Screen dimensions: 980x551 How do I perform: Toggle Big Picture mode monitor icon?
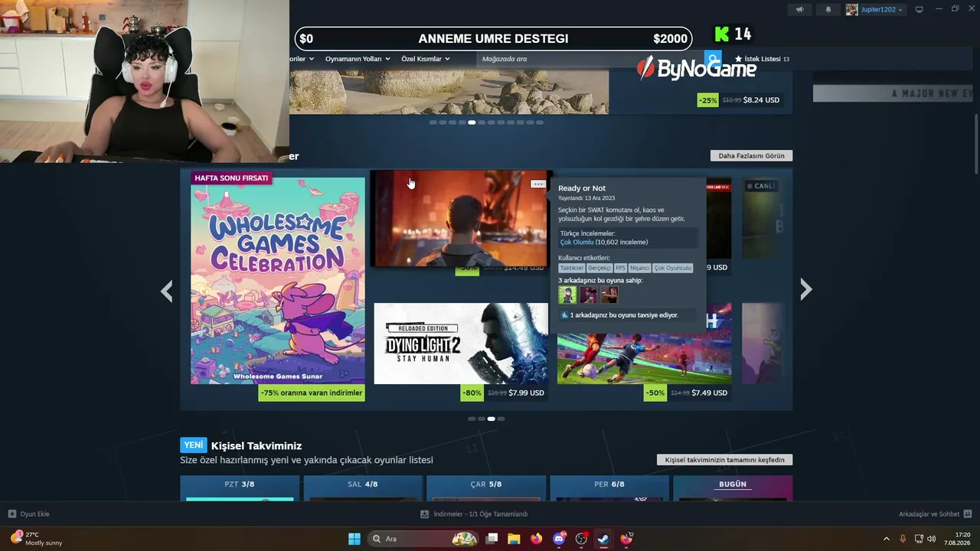click(x=919, y=9)
